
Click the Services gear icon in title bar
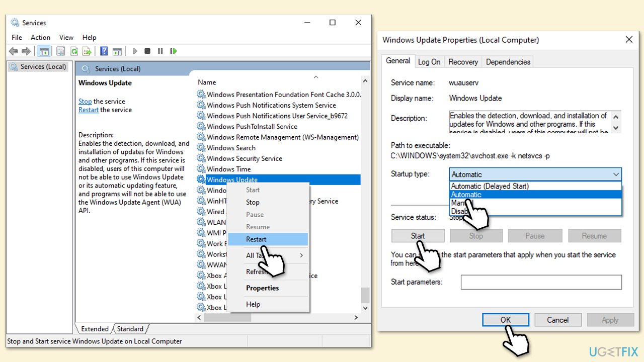coord(15,23)
